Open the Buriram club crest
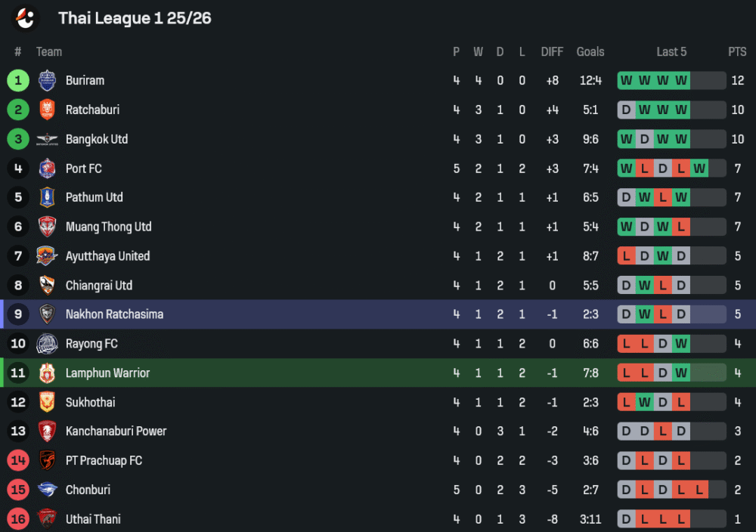This screenshot has height=532, width=756. tap(47, 80)
